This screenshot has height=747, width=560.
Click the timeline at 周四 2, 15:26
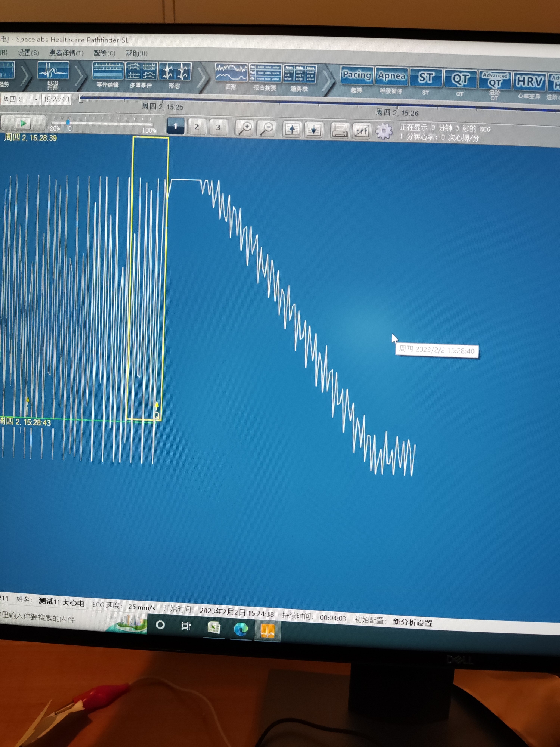pyautogui.click(x=396, y=112)
